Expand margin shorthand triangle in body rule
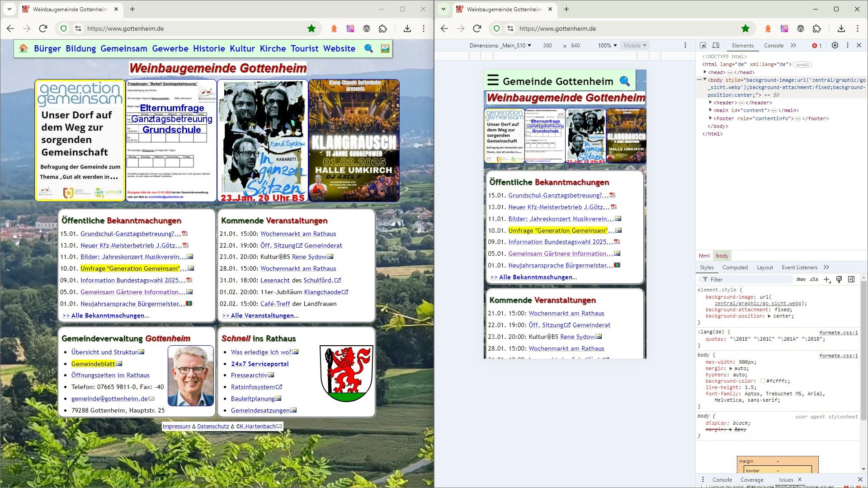Screen dimensions: 868x488 [731, 368]
